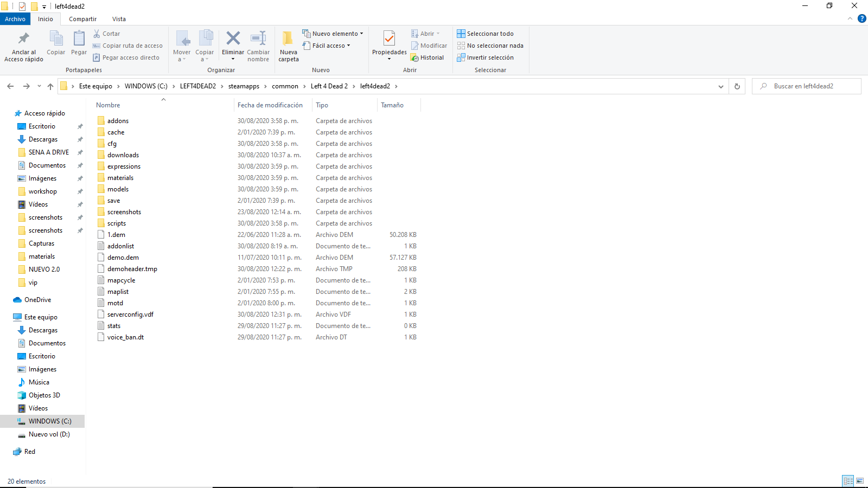
Task: Click the Abrir ribbon button
Action: (425, 34)
